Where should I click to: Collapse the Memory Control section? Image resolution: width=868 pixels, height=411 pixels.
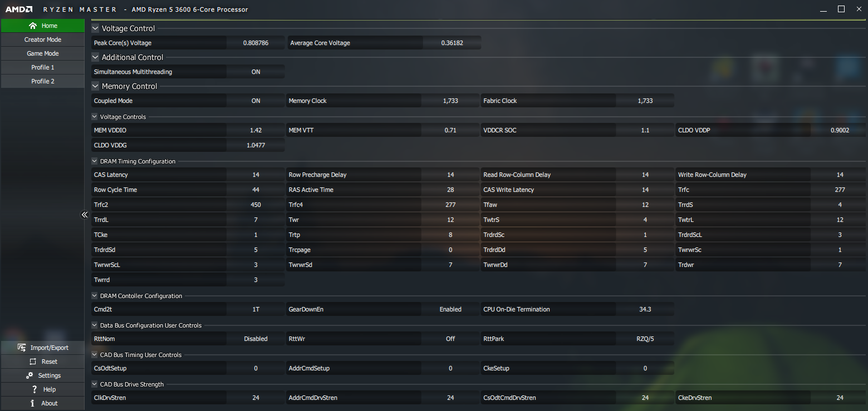[x=95, y=86]
